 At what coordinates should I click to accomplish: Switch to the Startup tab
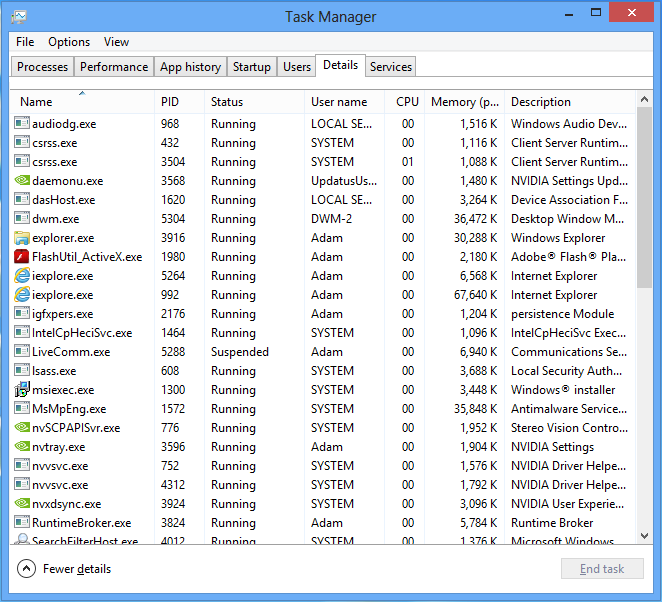(x=252, y=67)
